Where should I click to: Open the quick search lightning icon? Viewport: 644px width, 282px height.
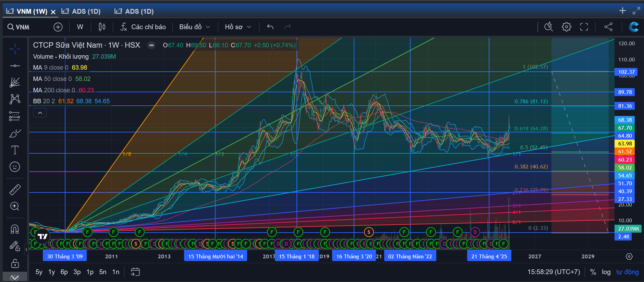(x=549, y=27)
